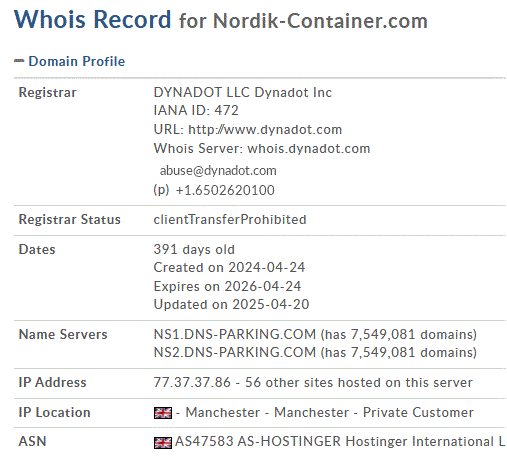507x457 pixels.
Task: Click the +1.6502620100 phone number
Action: (225, 190)
